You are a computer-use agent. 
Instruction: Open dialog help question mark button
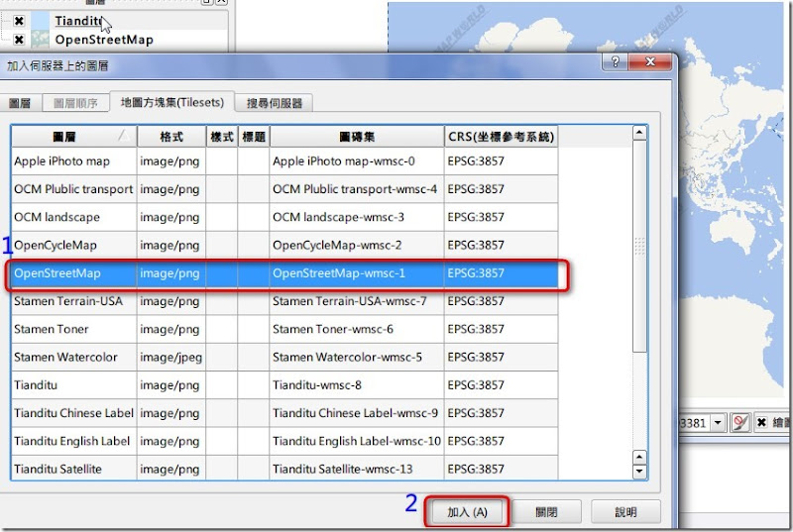(615, 61)
